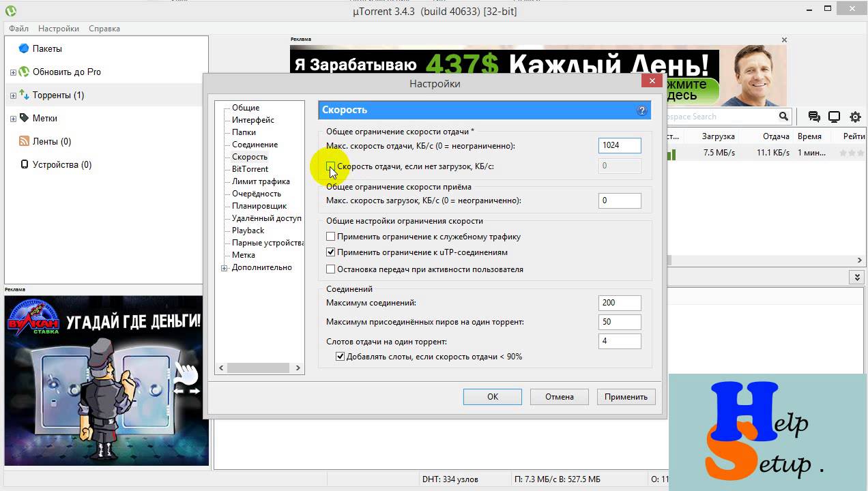868x491 pixels.
Task: Uncheck Применить ограничение к uTP-соединениям
Action: pyautogui.click(x=331, y=252)
